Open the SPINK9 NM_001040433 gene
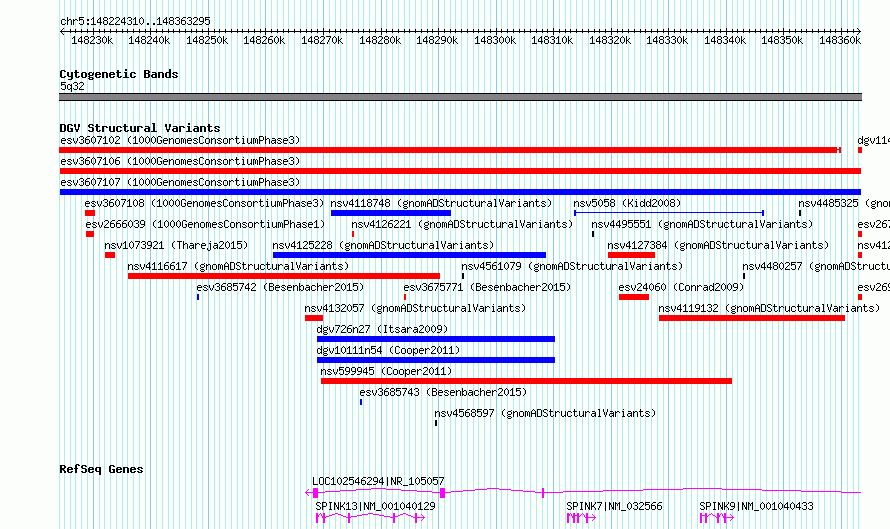 click(756, 506)
